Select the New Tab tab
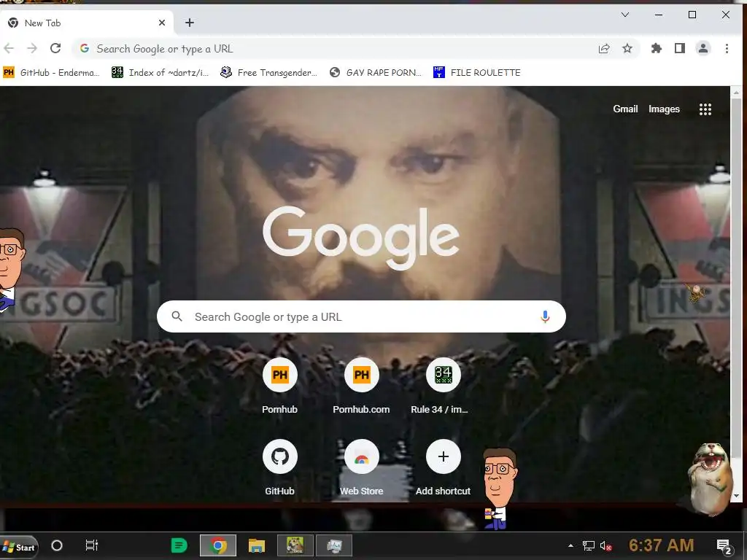The height and width of the screenshot is (560, 747). (x=87, y=23)
